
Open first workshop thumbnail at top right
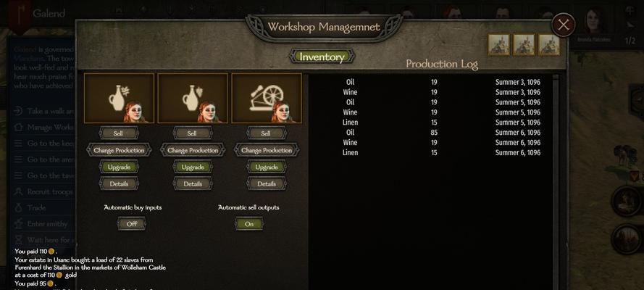pyautogui.click(x=498, y=44)
